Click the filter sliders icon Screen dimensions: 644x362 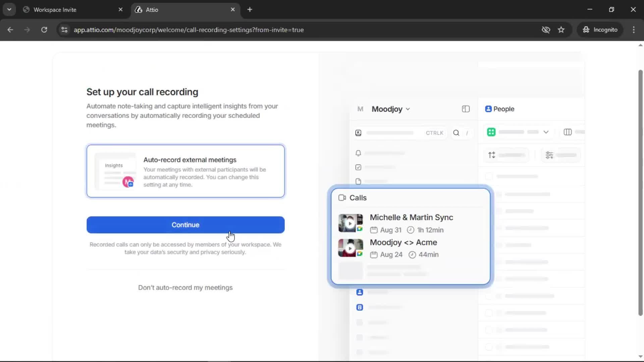(x=549, y=155)
